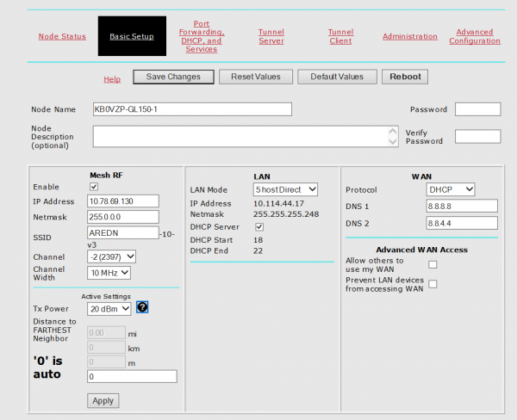Go to the Administration page
The image size is (517, 420).
410,36
